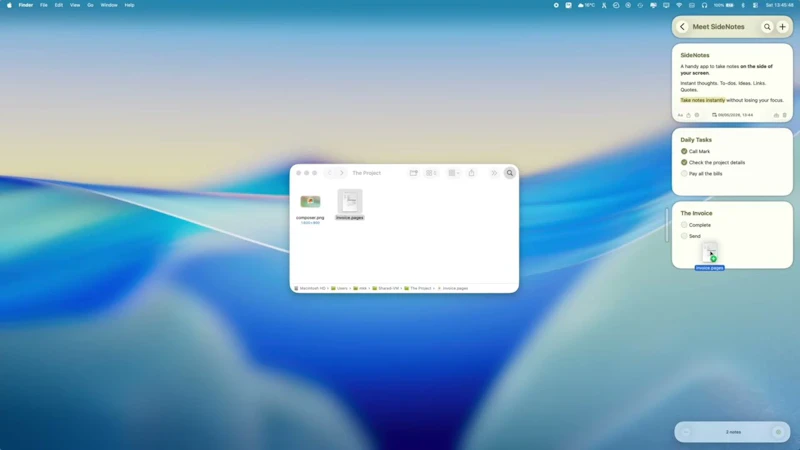Expand Finder toolbar overflow chevrons

[x=494, y=173]
